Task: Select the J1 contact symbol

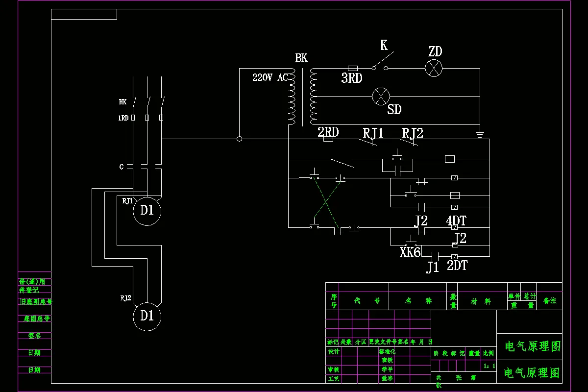Action: click(x=435, y=257)
